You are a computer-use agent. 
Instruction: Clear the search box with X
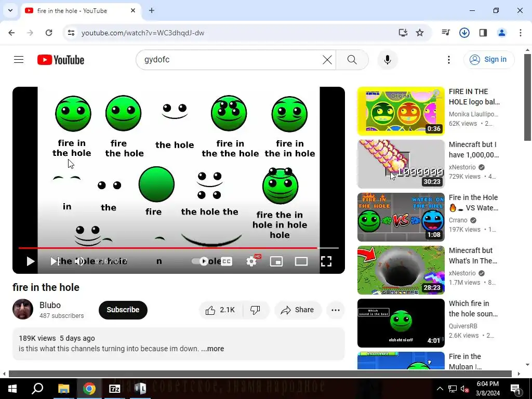[x=327, y=60]
